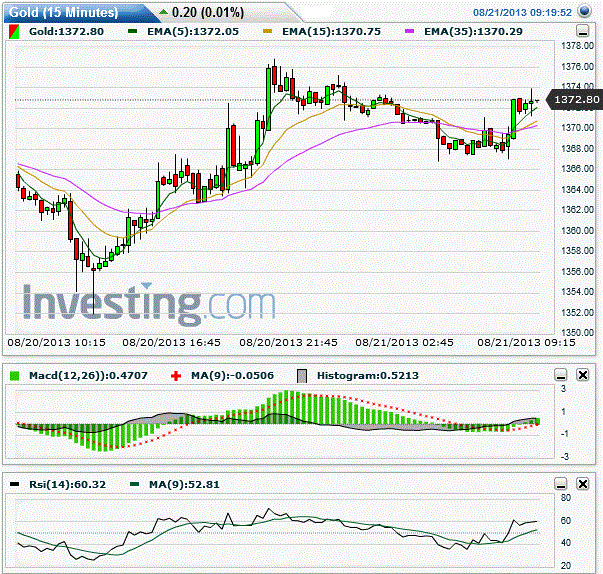The height and width of the screenshot is (574, 603).
Task: Click the 08/20/2013 10:15 axis label
Action: coord(57,343)
